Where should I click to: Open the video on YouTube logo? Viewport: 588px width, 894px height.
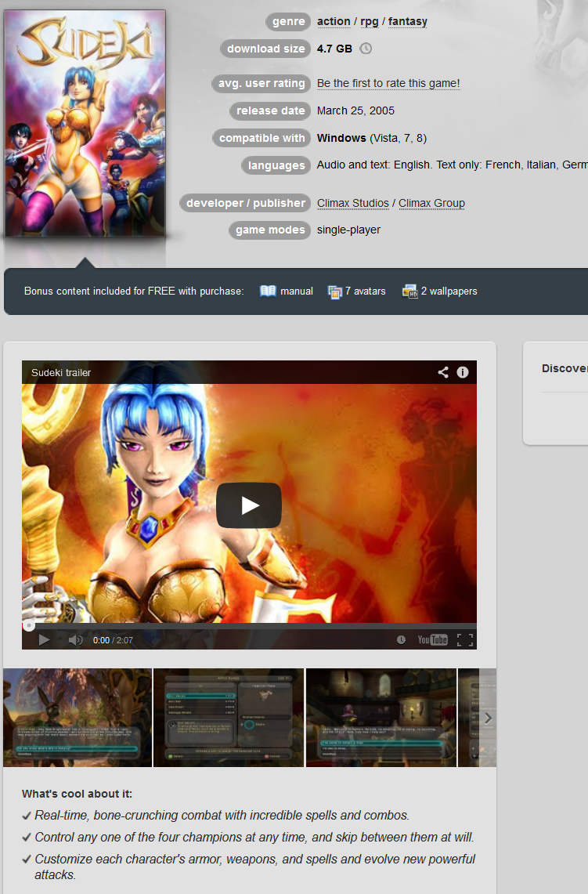pyautogui.click(x=432, y=639)
